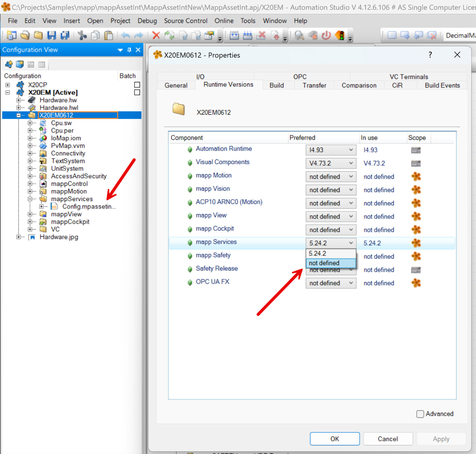Select the Hardware.hwl tree item
This screenshot has height=454, width=476.
[59, 107]
